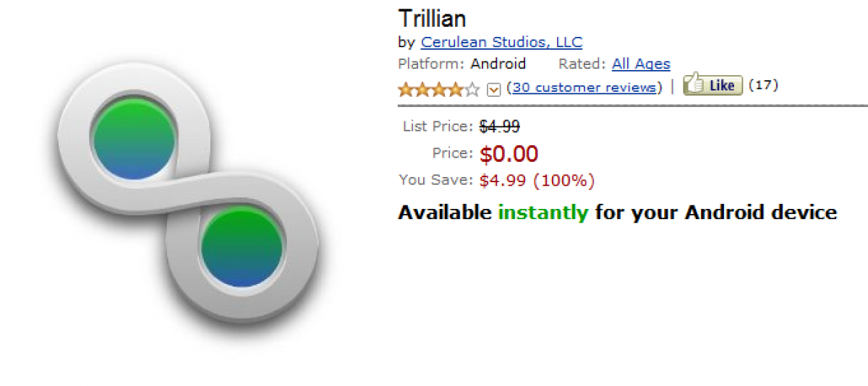
Task: Click the red $0.00 price
Action: click(x=509, y=153)
